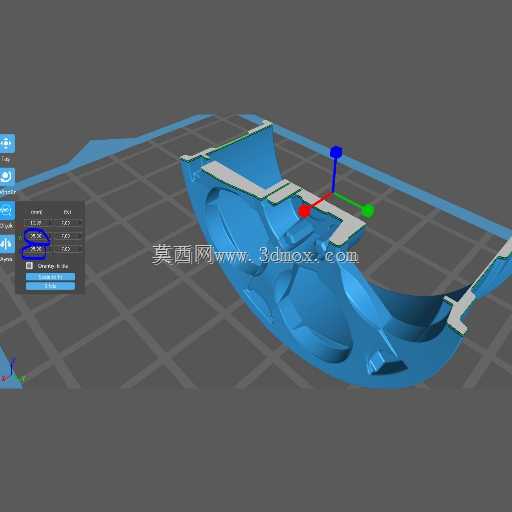Viewport: 512px width, 512px height.
Task: Select the Cut tool icon
Action: 7,244
